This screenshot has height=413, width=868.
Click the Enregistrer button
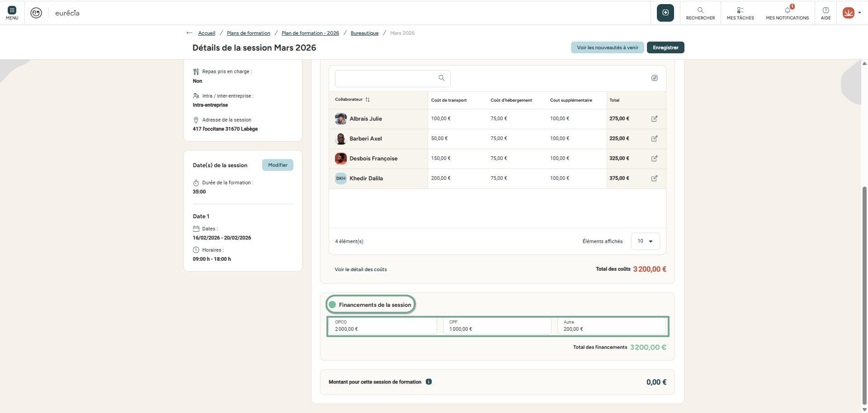[x=665, y=47]
